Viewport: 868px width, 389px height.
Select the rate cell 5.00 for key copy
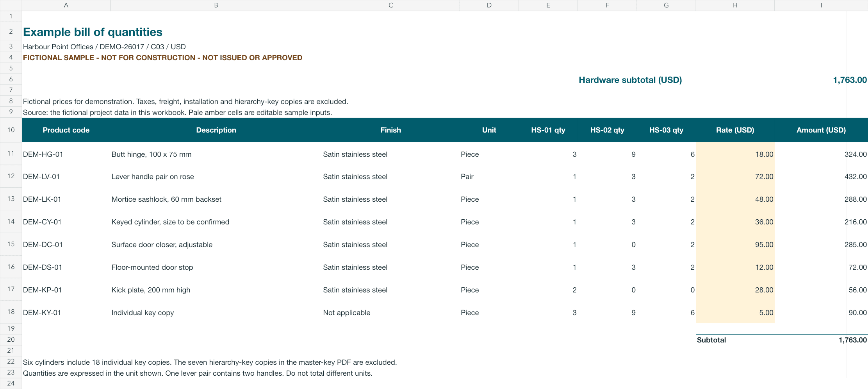(x=735, y=312)
